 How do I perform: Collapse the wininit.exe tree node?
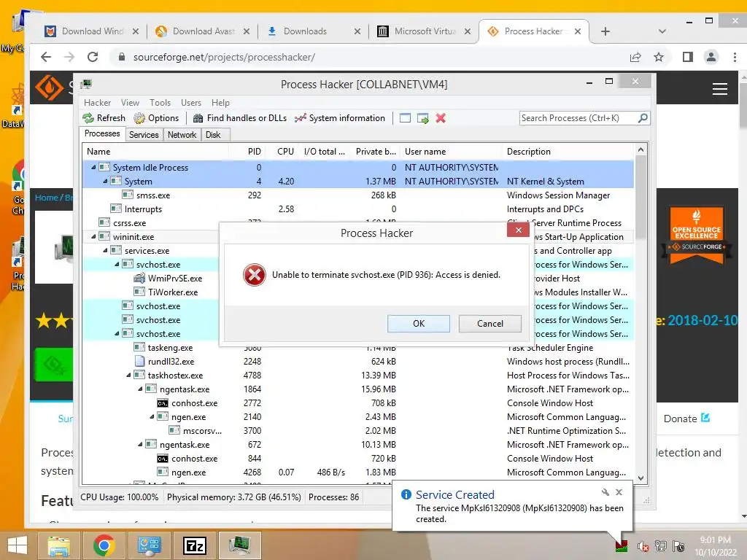coord(93,237)
